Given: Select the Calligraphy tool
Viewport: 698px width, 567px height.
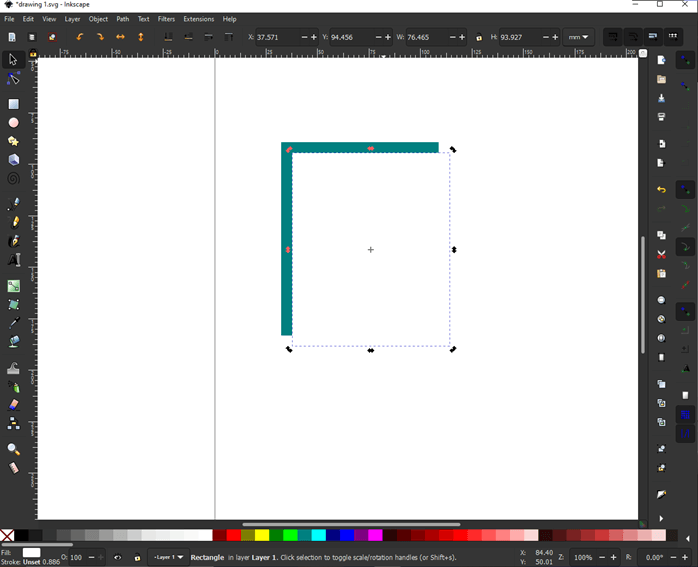Looking at the screenshot, I should pos(13,241).
